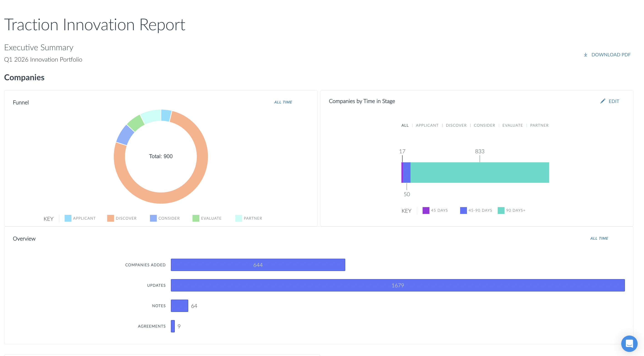Click the Companies Added bar showing 644
The image size is (644, 356).
pos(258,265)
